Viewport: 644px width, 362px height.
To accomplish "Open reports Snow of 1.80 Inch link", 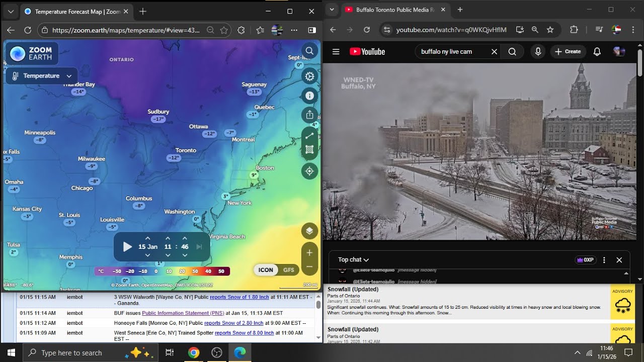I will pos(239,297).
